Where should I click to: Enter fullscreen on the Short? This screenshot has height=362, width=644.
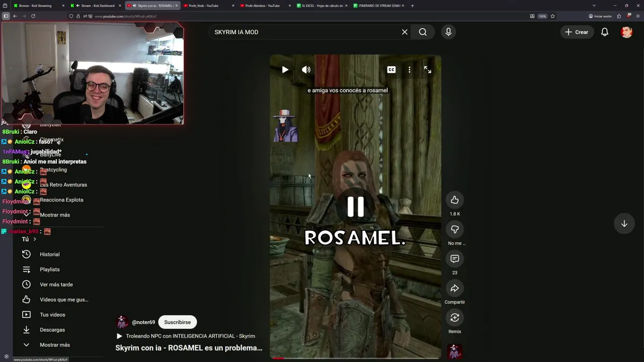[428, 70]
